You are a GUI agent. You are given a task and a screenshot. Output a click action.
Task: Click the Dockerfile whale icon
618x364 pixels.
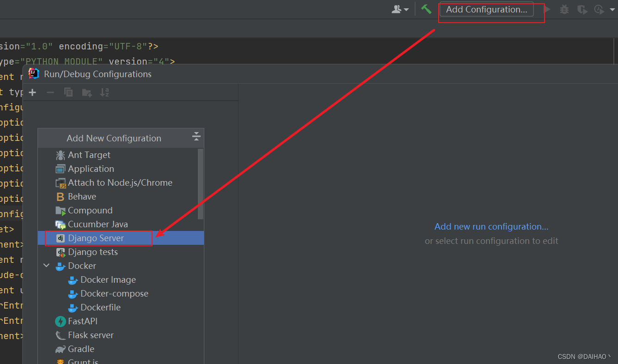73,308
